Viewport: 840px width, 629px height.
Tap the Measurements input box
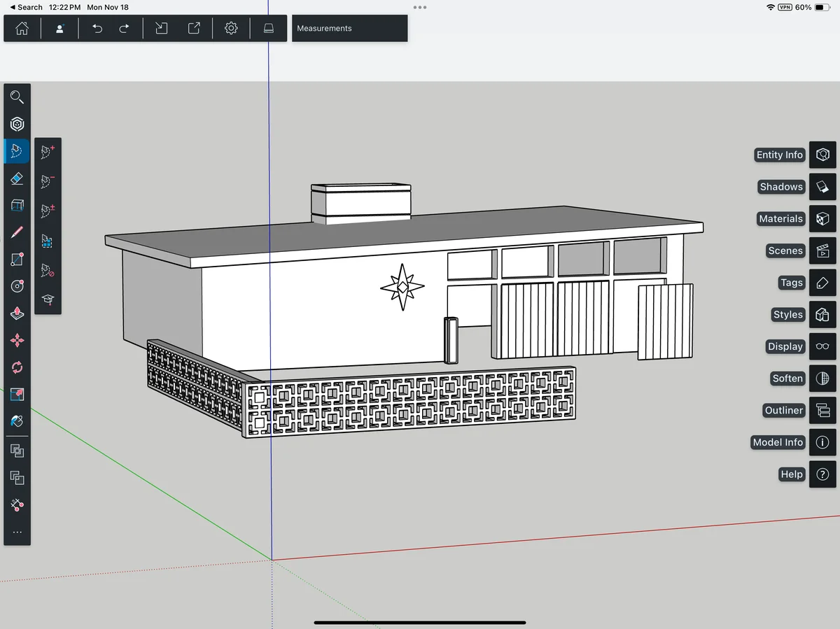[349, 29]
